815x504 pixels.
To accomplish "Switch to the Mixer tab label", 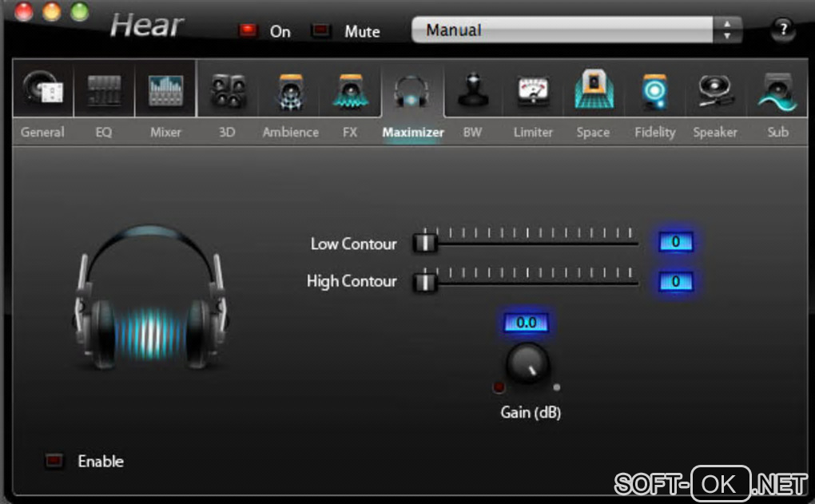I will click(x=166, y=132).
